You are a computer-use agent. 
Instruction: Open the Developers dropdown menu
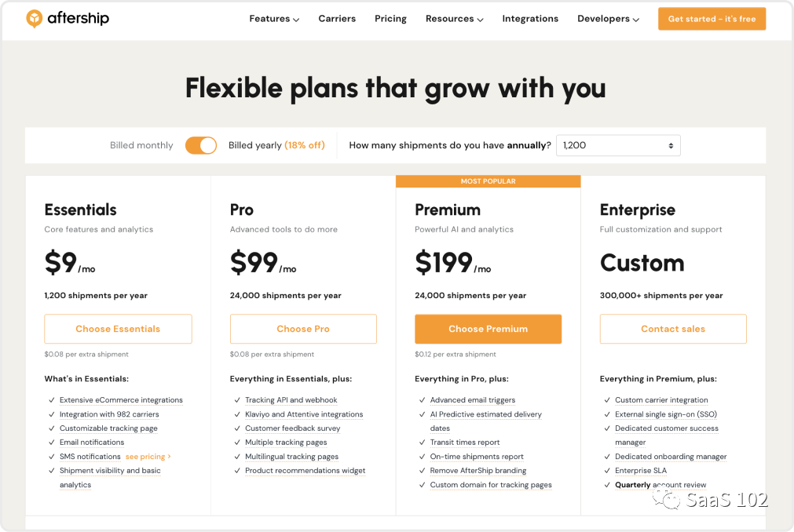coord(608,19)
